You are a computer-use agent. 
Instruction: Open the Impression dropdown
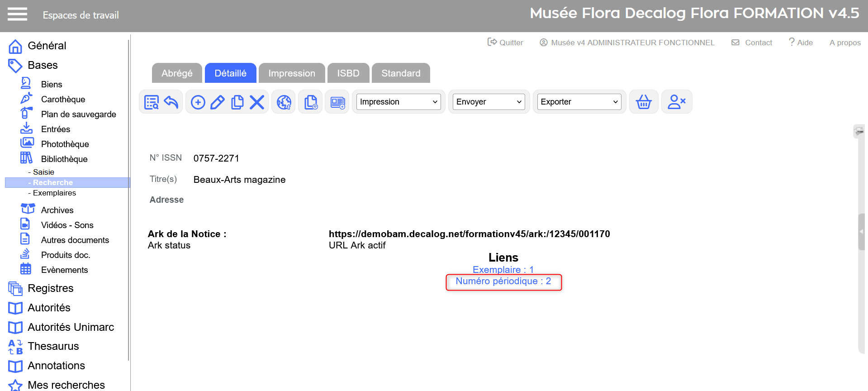click(398, 102)
